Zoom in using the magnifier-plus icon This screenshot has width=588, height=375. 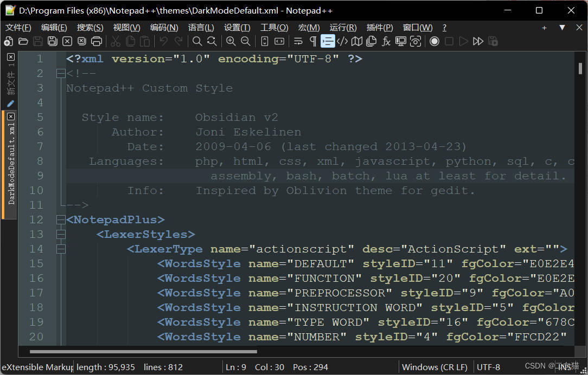pyautogui.click(x=229, y=41)
